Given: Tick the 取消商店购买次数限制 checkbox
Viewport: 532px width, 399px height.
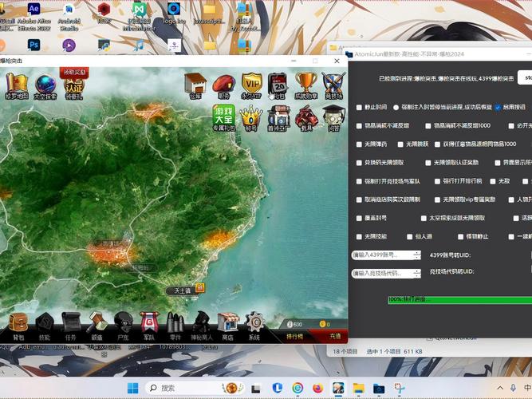Looking at the screenshot, I should [359, 199].
